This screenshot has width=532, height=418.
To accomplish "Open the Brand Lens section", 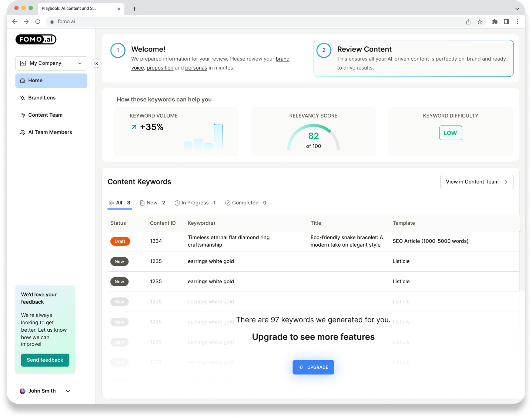I will point(41,97).
